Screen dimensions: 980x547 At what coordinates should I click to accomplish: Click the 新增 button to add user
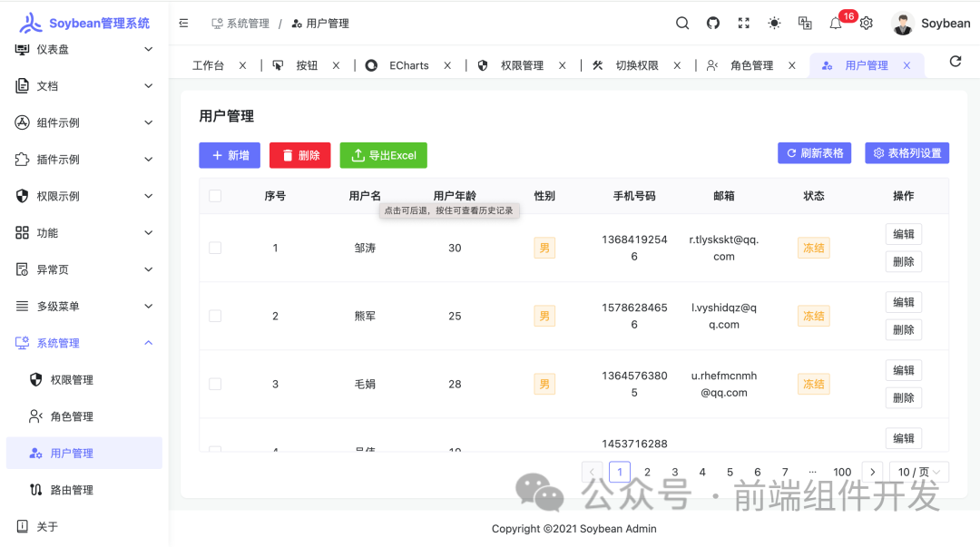tap(230, 154)
